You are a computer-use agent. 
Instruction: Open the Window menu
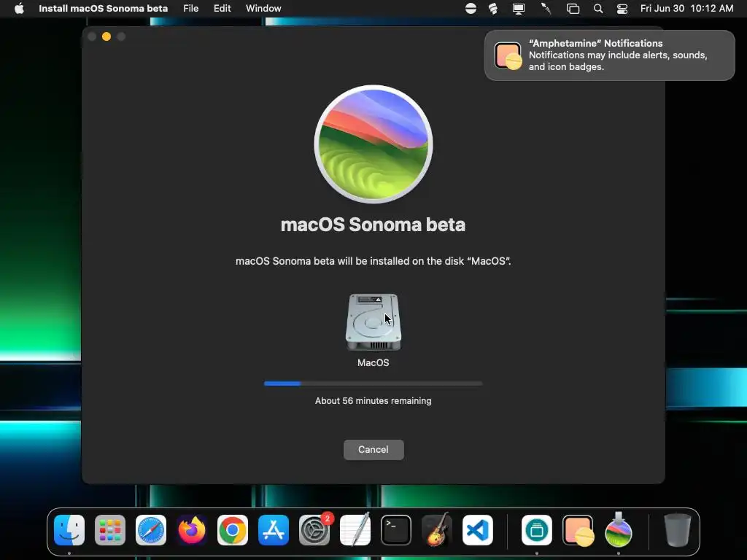(263, 8)
